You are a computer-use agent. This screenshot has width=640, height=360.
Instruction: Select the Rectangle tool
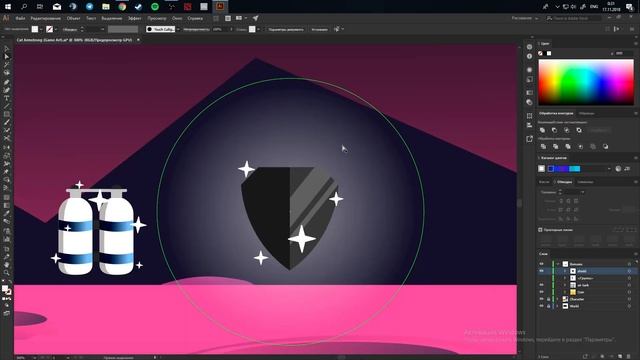[7, 114]
